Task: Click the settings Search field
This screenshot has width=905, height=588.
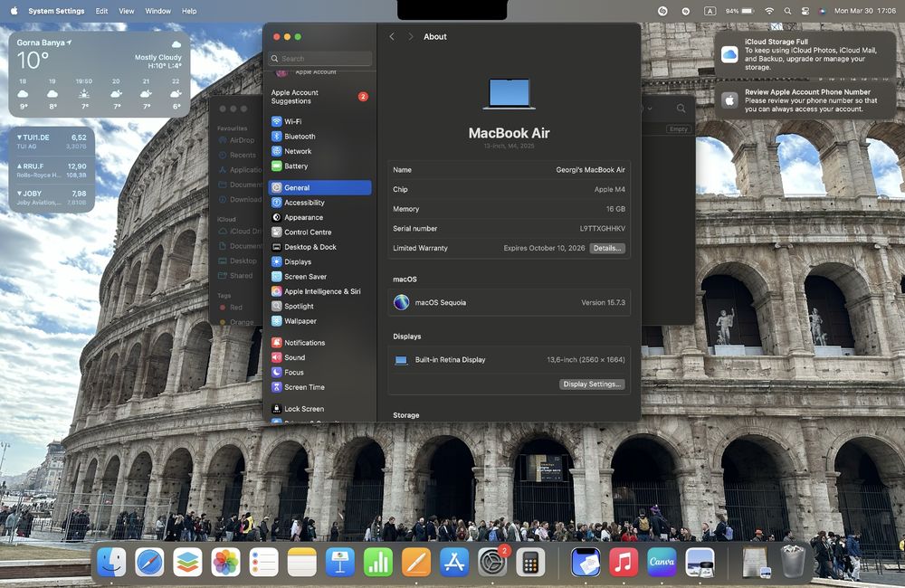Action: point(320,58)
